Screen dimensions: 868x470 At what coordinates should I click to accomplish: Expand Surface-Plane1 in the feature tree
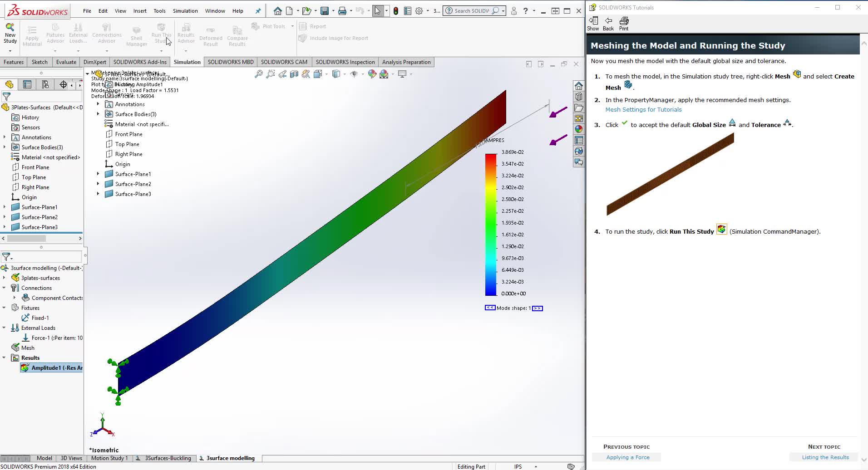pyautogui.click(x=98, y=174)
